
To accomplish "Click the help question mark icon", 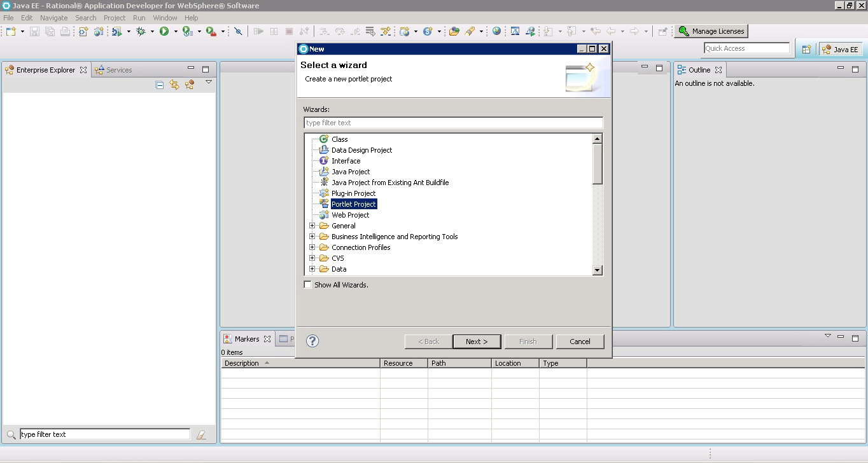I will [312, 341].
